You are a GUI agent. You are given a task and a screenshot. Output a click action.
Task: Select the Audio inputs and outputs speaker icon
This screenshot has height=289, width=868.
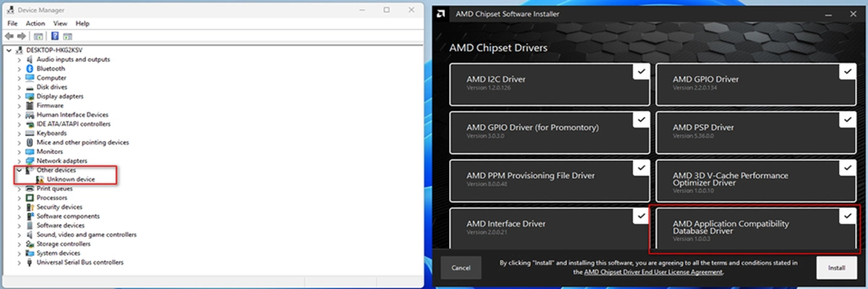[30, 59]
